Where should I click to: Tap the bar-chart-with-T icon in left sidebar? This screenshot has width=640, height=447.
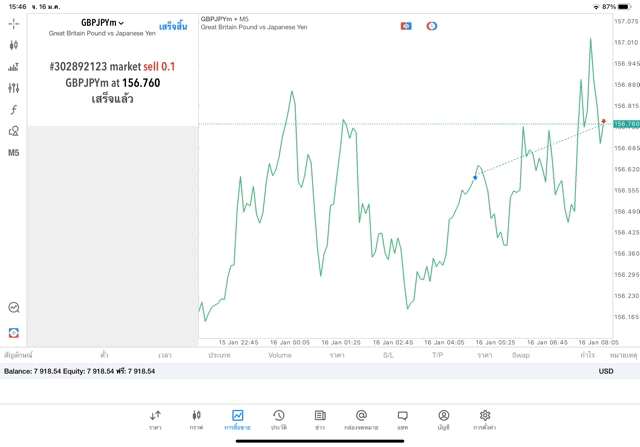[13, 67]
